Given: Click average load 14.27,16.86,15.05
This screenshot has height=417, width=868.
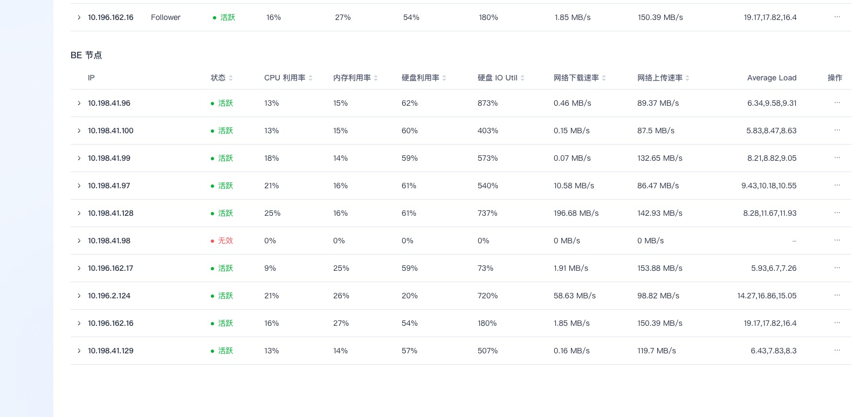Looking at the screenshot, I should pyautogui.click(x=767, y=296).
